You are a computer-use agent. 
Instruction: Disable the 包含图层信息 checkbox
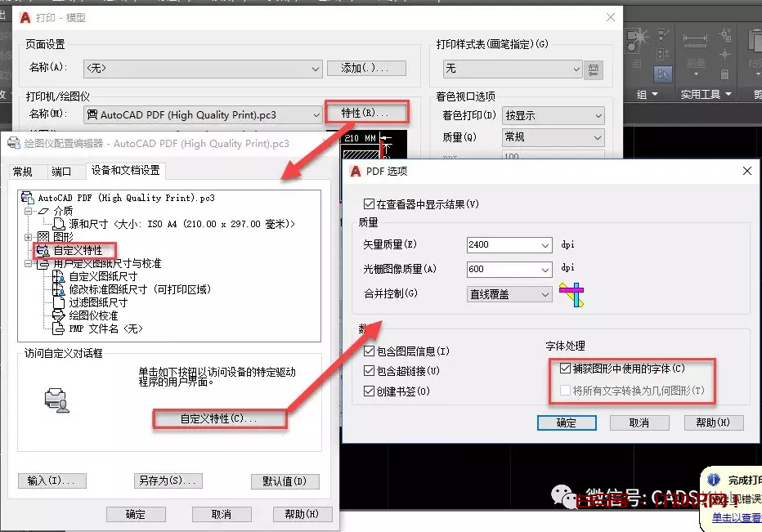pyautogui.click(x=369, y=349)
